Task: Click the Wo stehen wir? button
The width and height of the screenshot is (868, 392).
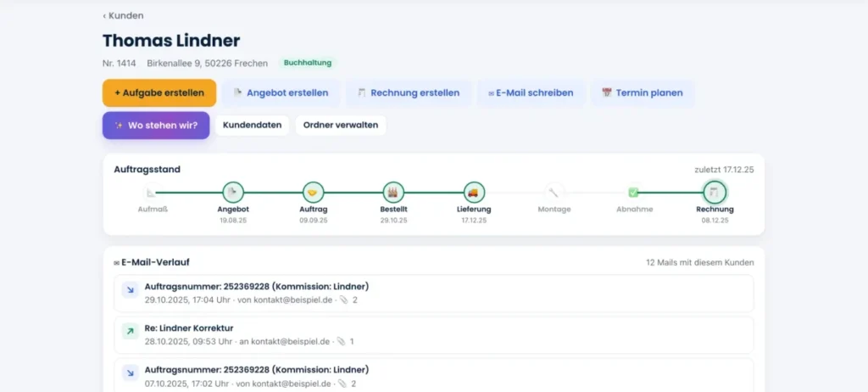Action: 156,126
